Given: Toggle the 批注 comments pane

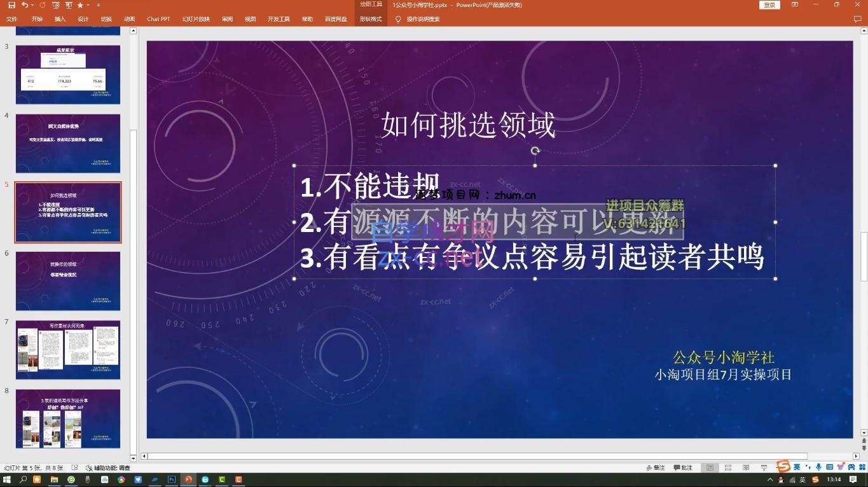Looking at the screenshot, I should pyautogui.click(x=682, y=468).
